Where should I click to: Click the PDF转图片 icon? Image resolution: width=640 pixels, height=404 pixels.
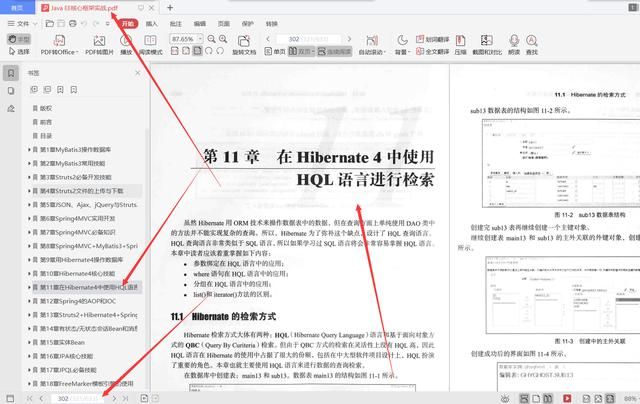coord(99,44)
